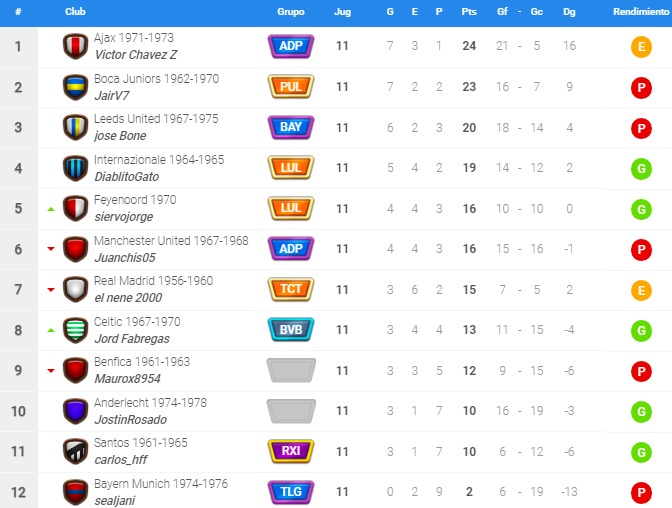672x508 pixels.
Task: Sort by the Dg column header
Action: [x=569, y=12]
